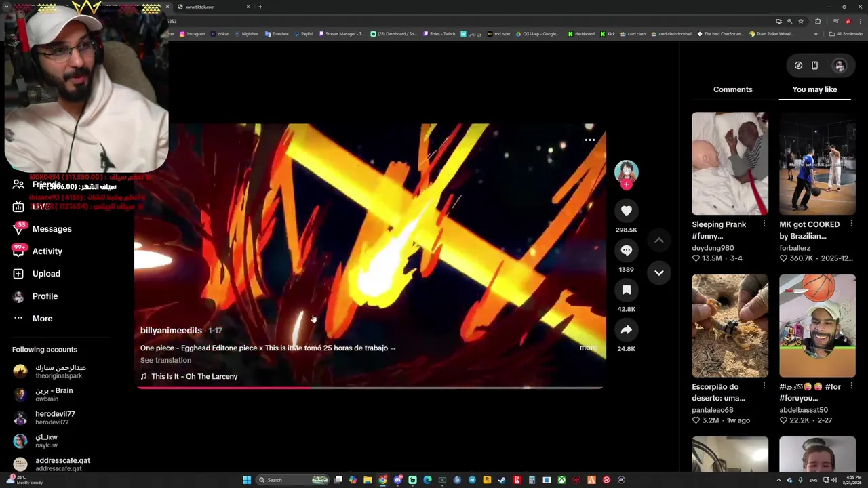Open comments via speech bubble icon
Viewport: 868px width, 488px height.
(626, 250)
